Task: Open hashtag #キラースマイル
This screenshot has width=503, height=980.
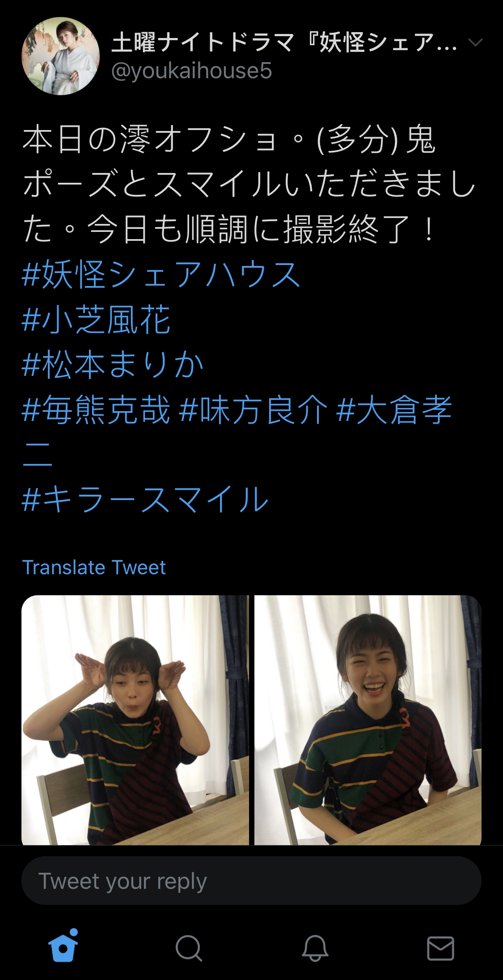Action: (145, 500)
